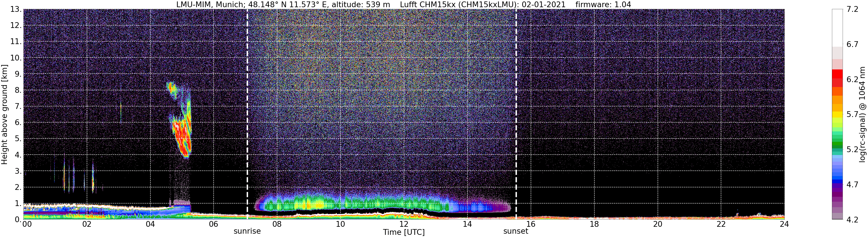
Task: Click the y-axis tick label '0.'
Action: [18, 220]
